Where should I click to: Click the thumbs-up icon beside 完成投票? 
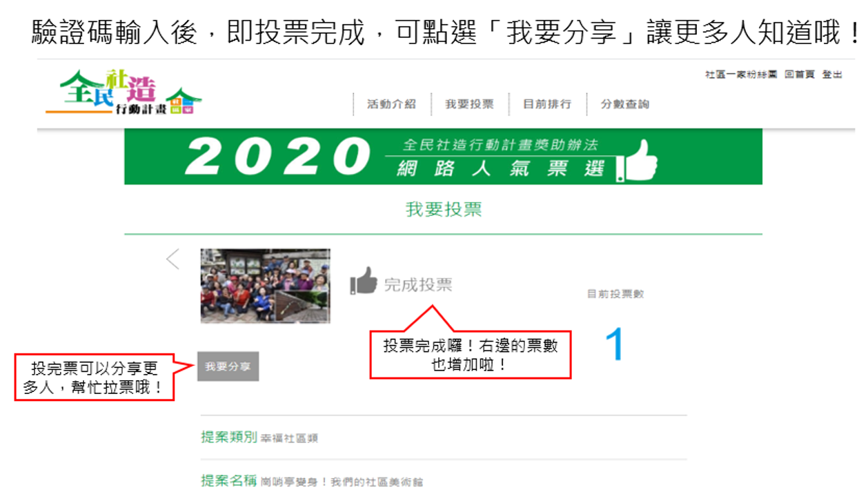pyautogui.click(x=364, y=281)
